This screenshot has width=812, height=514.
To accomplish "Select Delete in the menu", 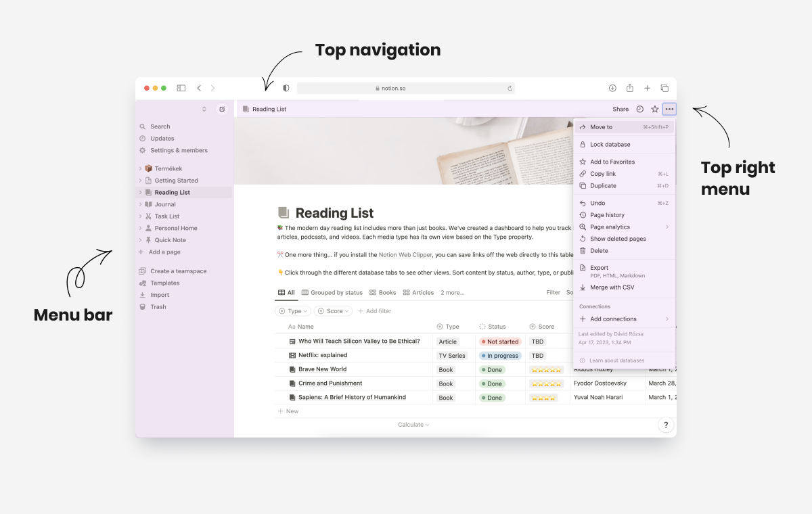I will [x=624, y=250].
